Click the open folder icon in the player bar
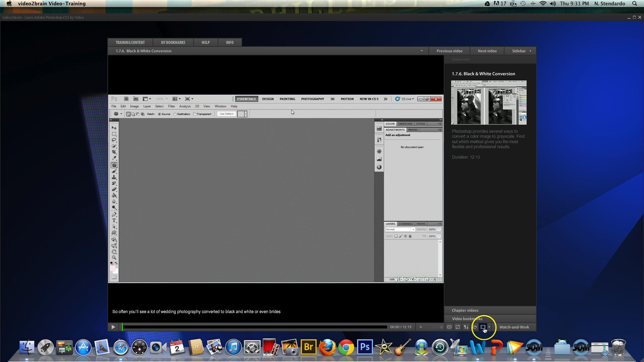The height and width of the screenshot is (362, 644). [x=475, y=327]
